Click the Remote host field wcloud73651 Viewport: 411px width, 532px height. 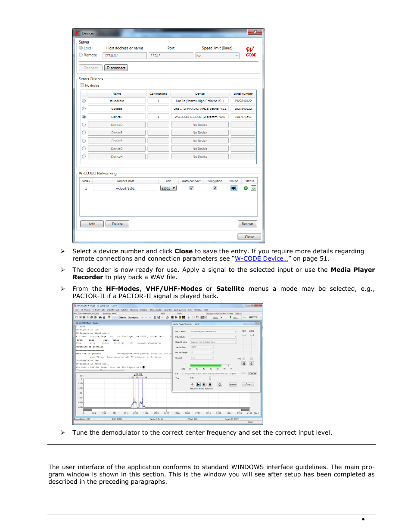point(125,188)
